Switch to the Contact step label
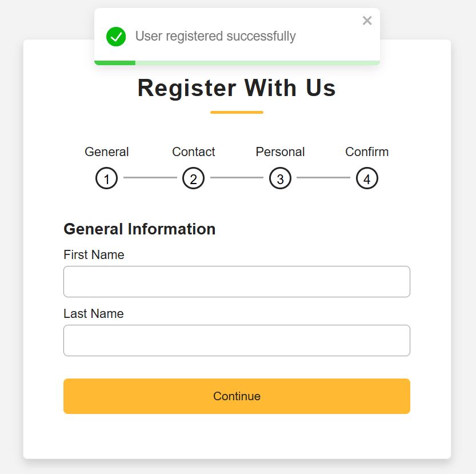 tap(193, 152)
